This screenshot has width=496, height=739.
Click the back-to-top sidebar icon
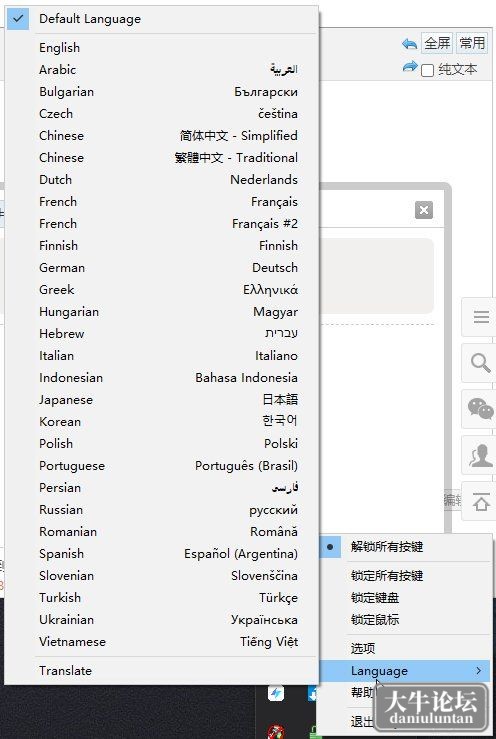point(481,501)
